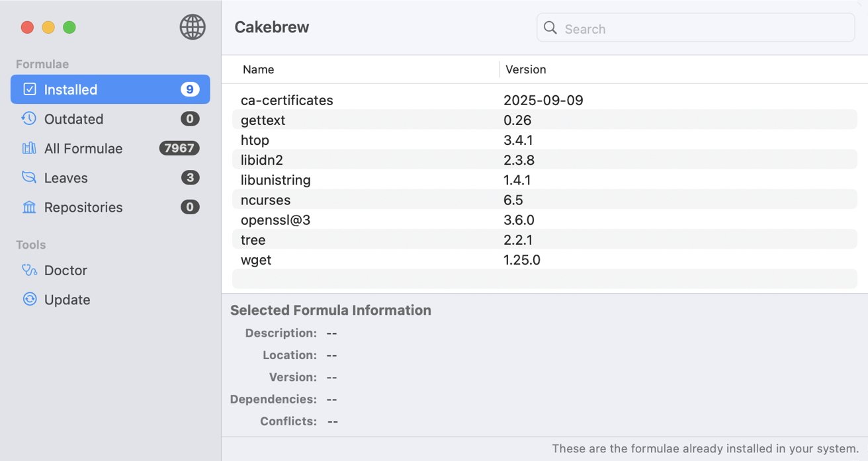Click the 7967 badge on All Formulae
The width and height of the screenshot is (868, 461).
point(179,148)
